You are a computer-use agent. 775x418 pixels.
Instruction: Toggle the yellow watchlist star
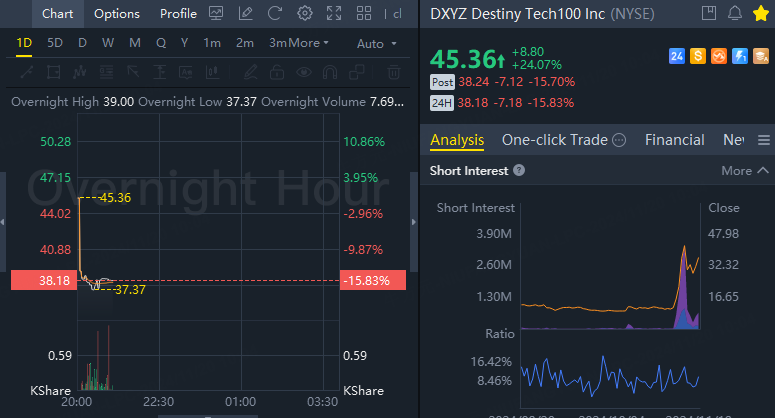761,13
